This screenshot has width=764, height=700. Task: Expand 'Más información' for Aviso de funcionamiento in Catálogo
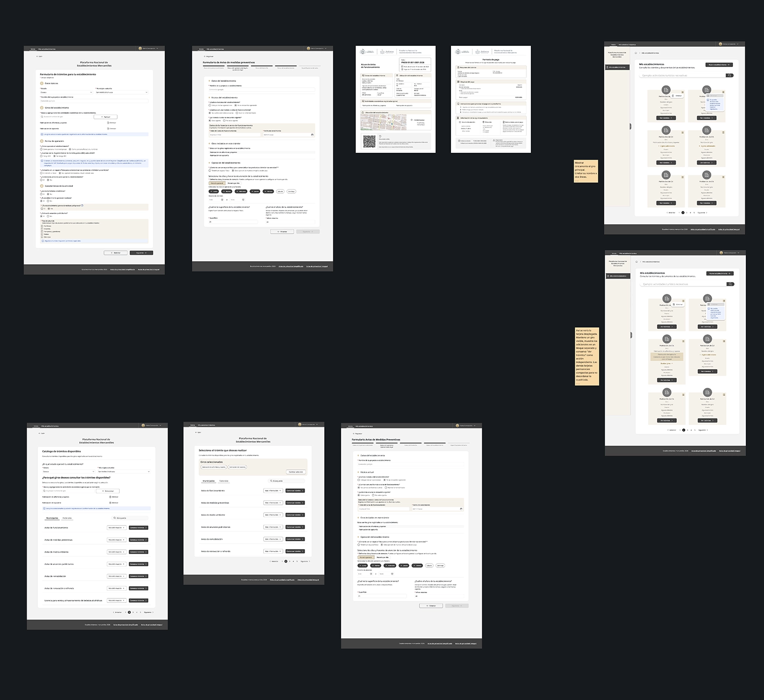tap(116, 527)
